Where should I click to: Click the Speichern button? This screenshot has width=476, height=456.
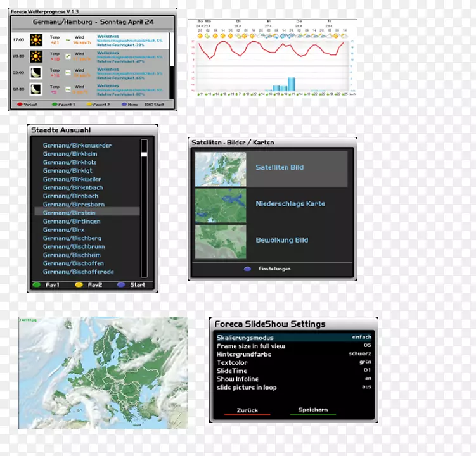click(313, 410)
